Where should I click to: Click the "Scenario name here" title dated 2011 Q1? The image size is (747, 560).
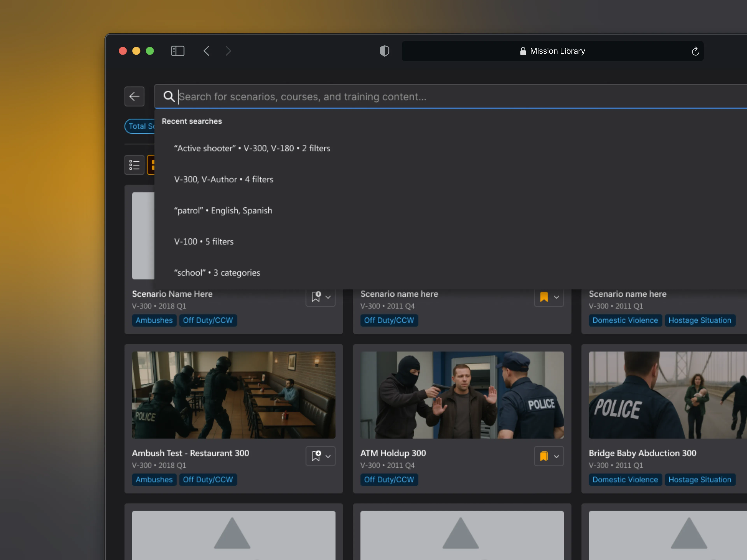click(x=627, y=294)
